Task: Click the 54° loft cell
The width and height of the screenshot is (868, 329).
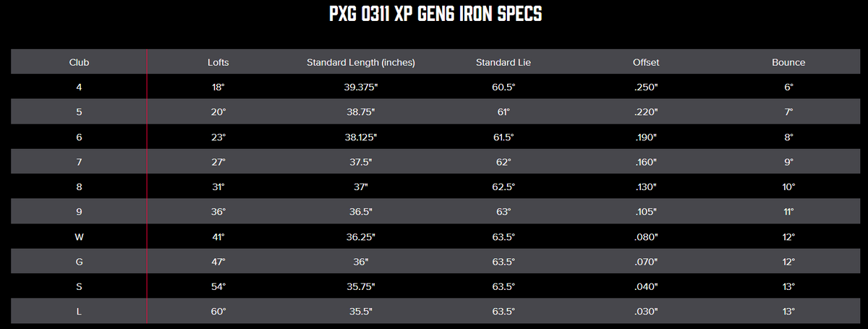Action: point(218,286)
